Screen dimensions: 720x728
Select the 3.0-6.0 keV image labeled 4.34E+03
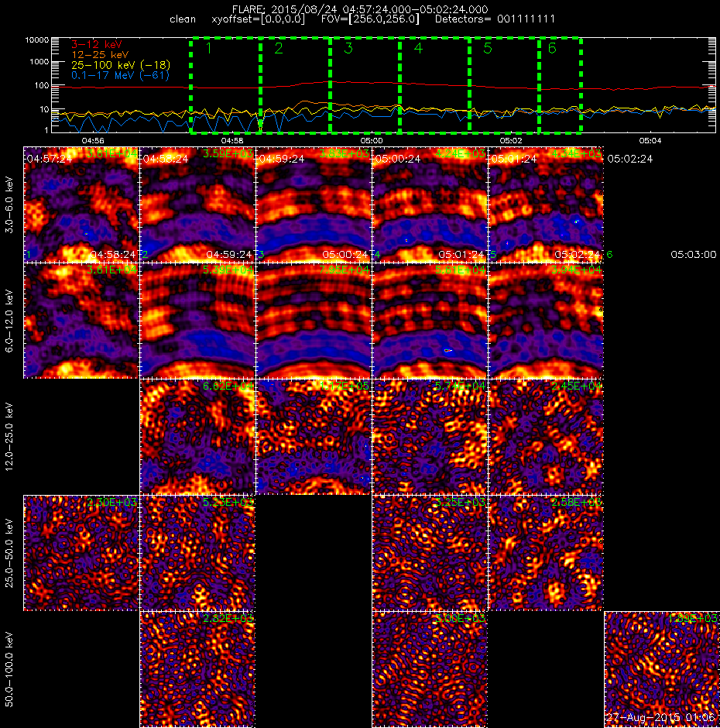coord(546,204)
